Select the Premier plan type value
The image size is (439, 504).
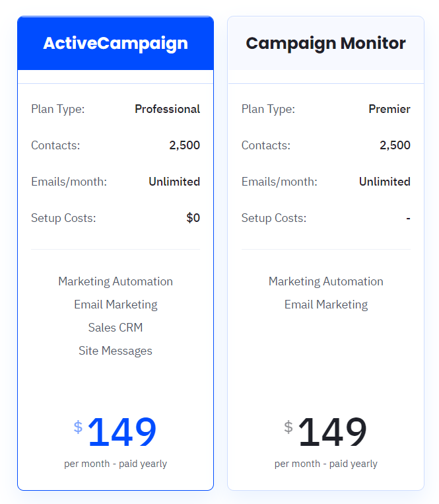(389, 109)
